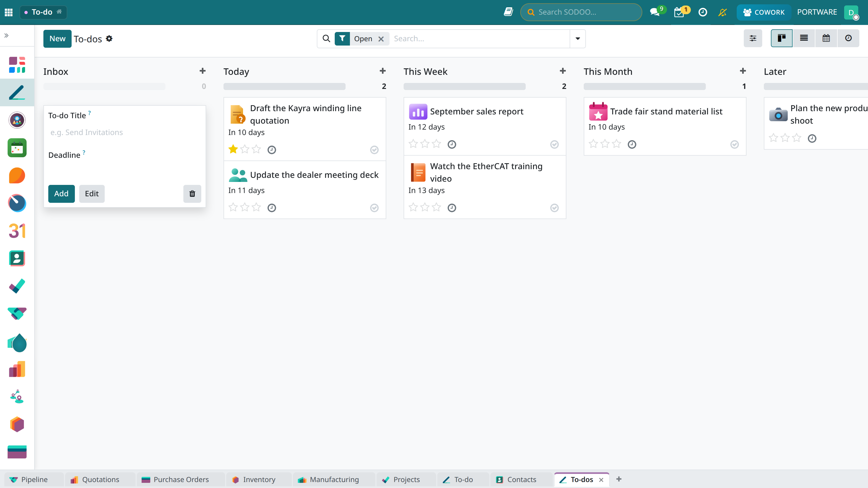Delete the quick-create card with the trash icon
Screen dimensions: 868x488
192,194
